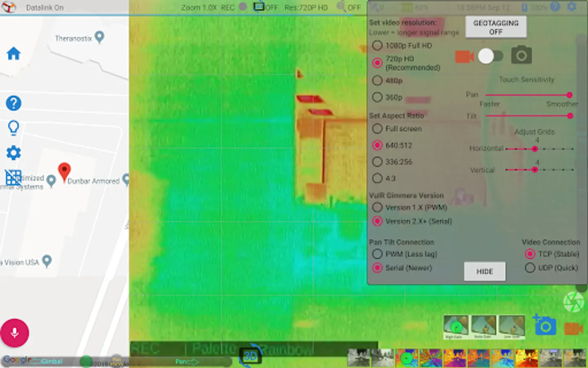Tap the magnifier OFF icon in top bar
The width and height of the screenshot is (588, 368).
pos(341,7)
